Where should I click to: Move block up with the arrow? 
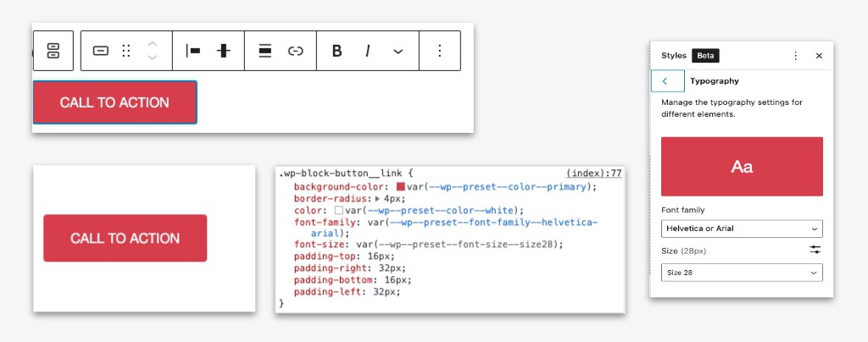coord(153,44)
